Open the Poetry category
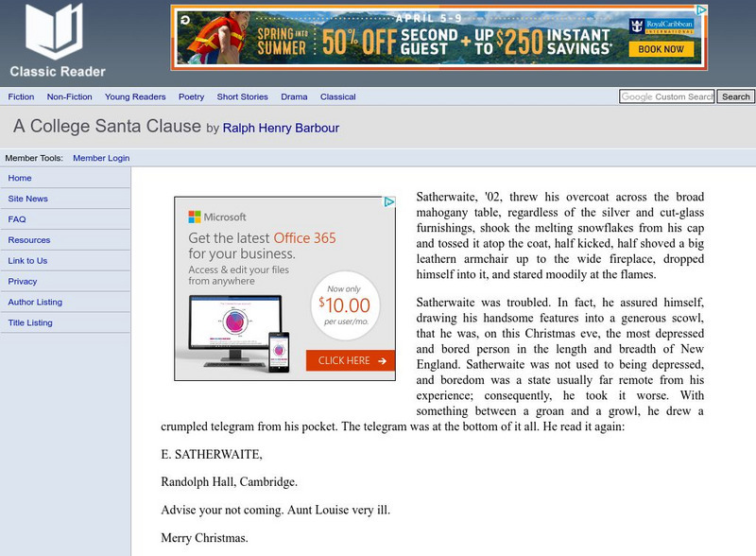Image resolution: width=756 pixels, height=556 pixels. click(x=192, y=96)
